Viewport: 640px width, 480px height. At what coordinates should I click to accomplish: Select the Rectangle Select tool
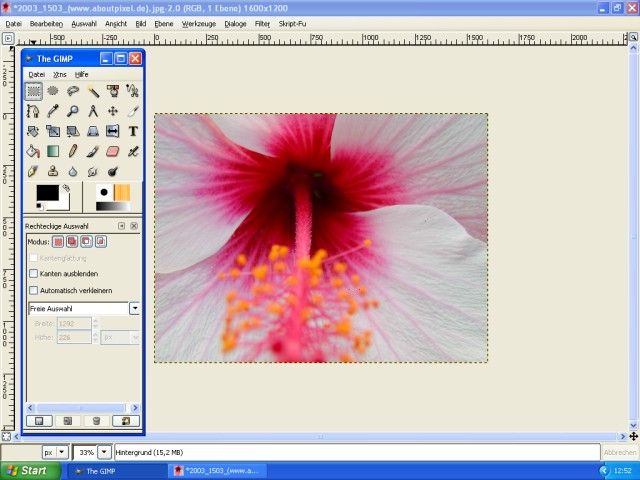click(x=33, y=91)
